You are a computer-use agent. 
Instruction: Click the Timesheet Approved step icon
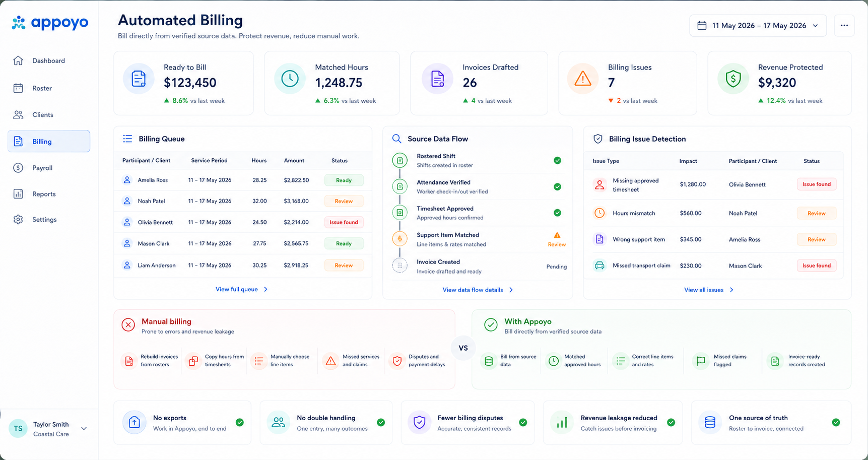(x=400, y=213)
